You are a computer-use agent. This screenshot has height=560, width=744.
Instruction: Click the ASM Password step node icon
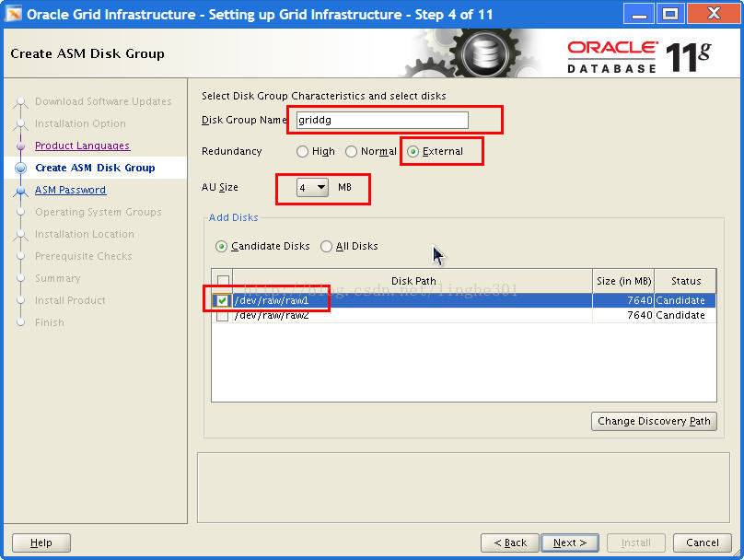(20, 191)
